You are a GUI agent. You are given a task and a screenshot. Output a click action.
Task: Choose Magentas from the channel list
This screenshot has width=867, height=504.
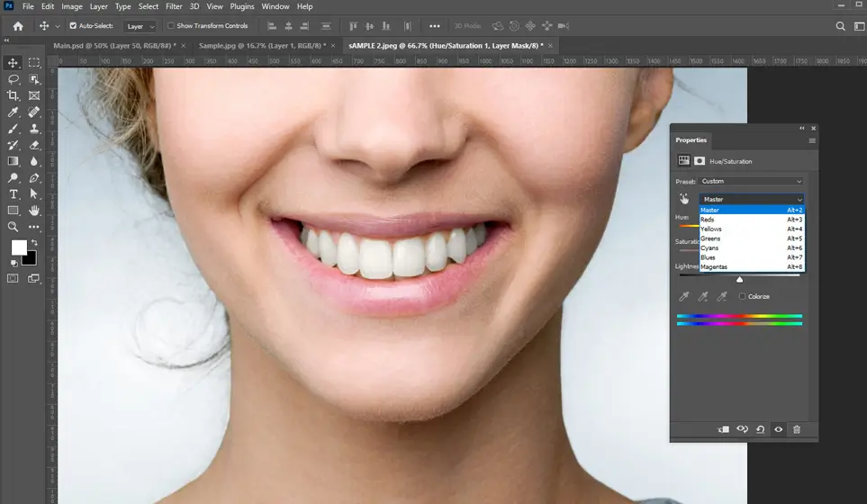pyautogui.click(x=752, y=266)
